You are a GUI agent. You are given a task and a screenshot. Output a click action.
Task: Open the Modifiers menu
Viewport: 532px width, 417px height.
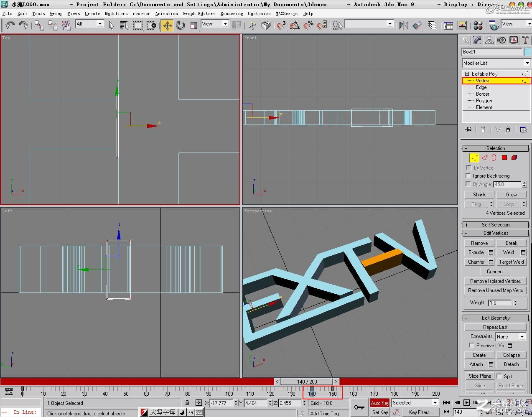116,13
